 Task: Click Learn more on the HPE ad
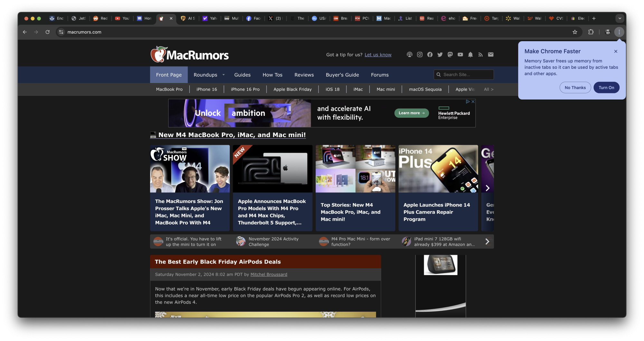click(x=412, y=113)
